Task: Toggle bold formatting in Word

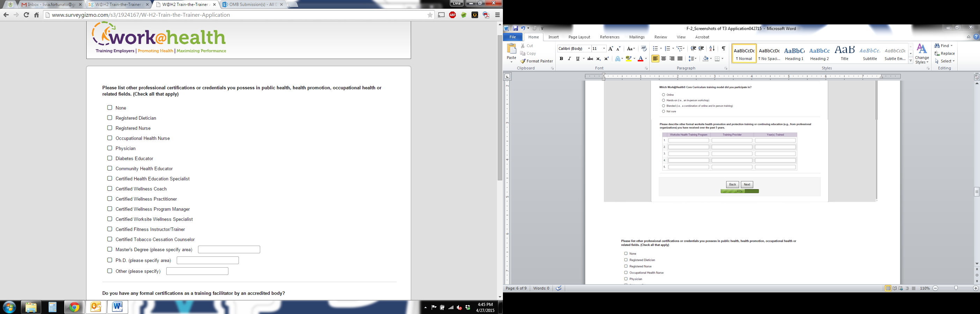Action: tap(561, 59)
